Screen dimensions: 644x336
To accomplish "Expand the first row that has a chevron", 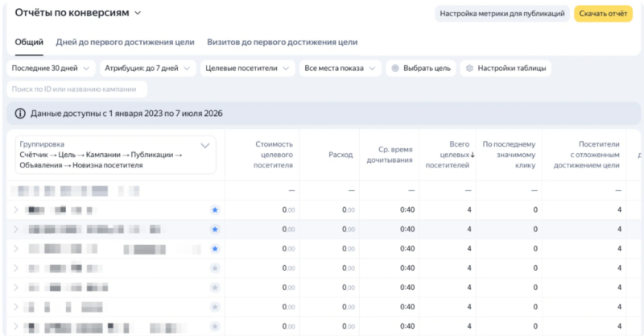I will click(16, 209).
